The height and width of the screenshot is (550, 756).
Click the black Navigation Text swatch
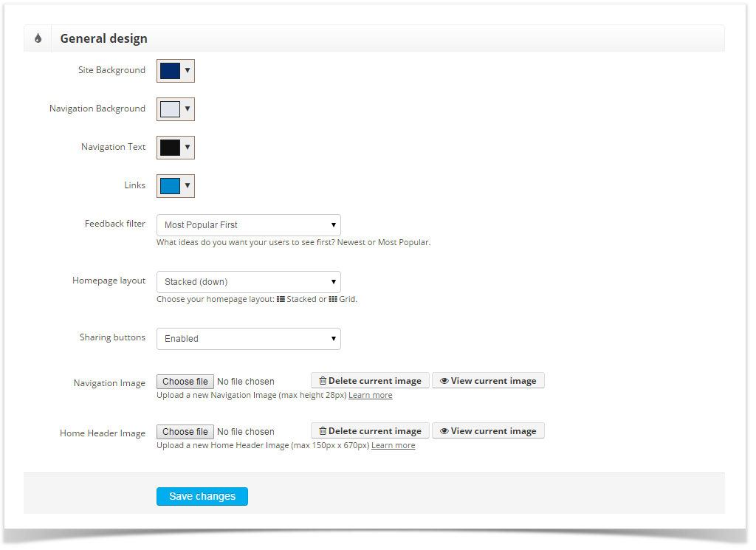[x=171, y=148]
